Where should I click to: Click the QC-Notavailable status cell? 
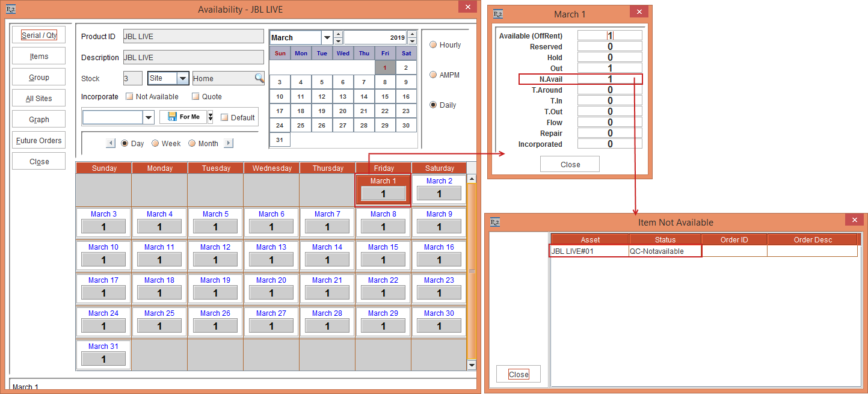click(x=665, y=251)
